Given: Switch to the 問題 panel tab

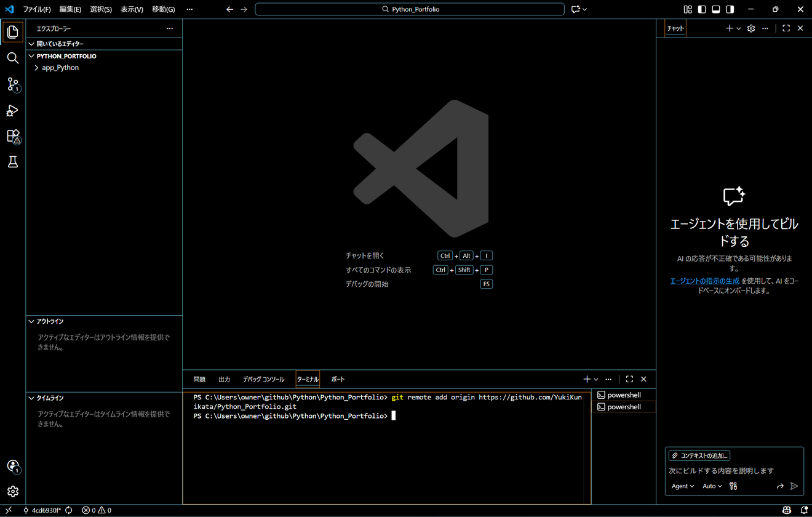Looking at the screenshot, I should [x=199, y=379].
